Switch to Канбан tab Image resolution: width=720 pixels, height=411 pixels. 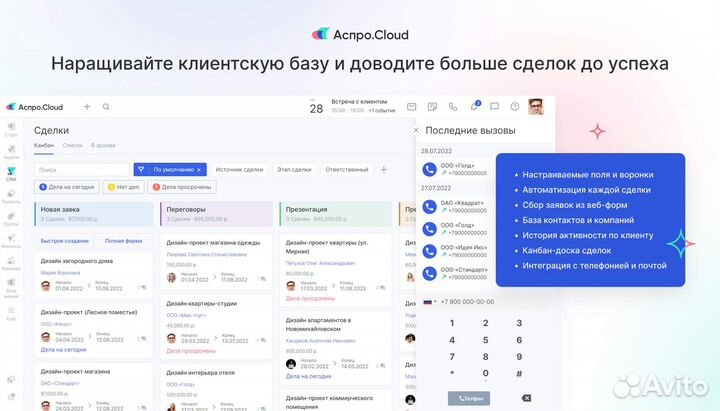pyautogui.click(x=44, y=145)
